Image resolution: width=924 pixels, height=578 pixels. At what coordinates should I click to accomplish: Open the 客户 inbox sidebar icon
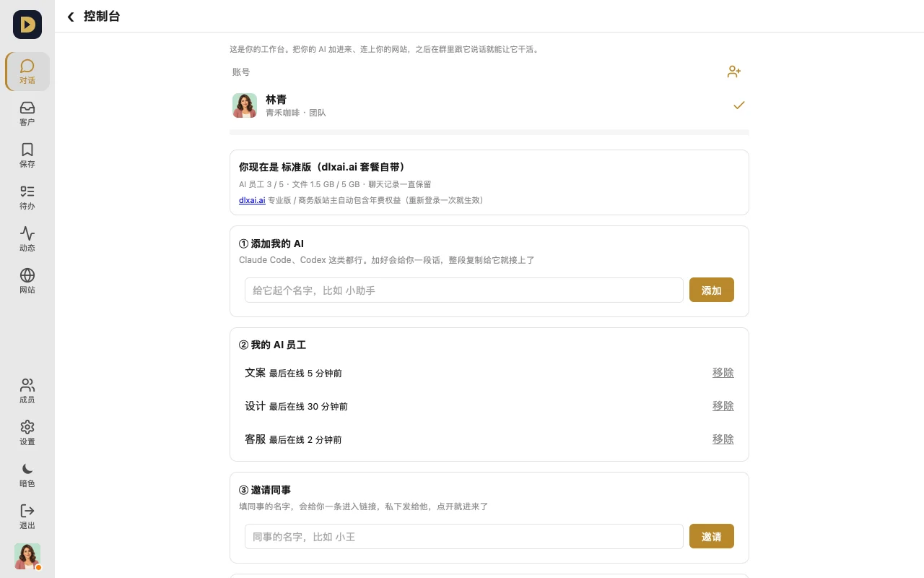27,113
